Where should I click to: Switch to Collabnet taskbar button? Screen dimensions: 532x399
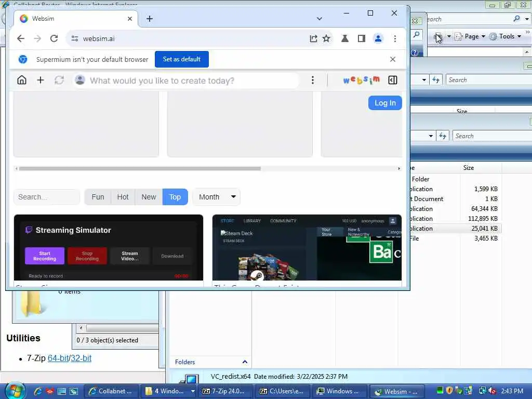pyautogui.click(x=111, y=391)
